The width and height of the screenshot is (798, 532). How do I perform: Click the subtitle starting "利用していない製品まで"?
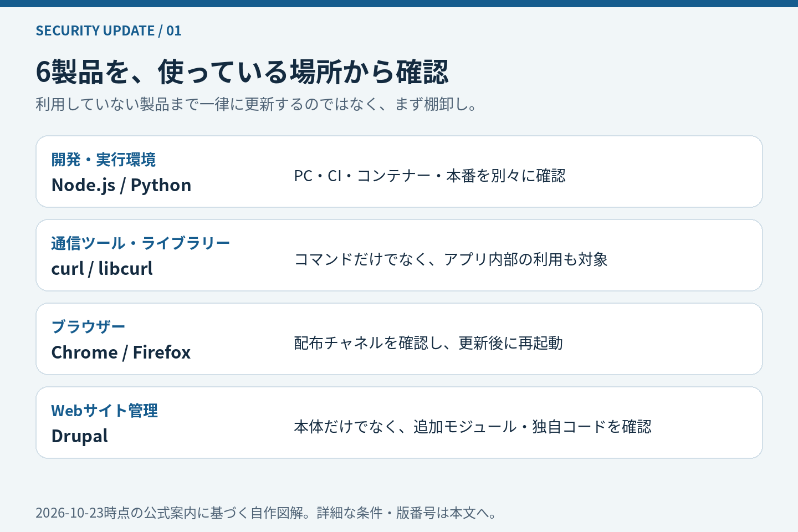256,104
